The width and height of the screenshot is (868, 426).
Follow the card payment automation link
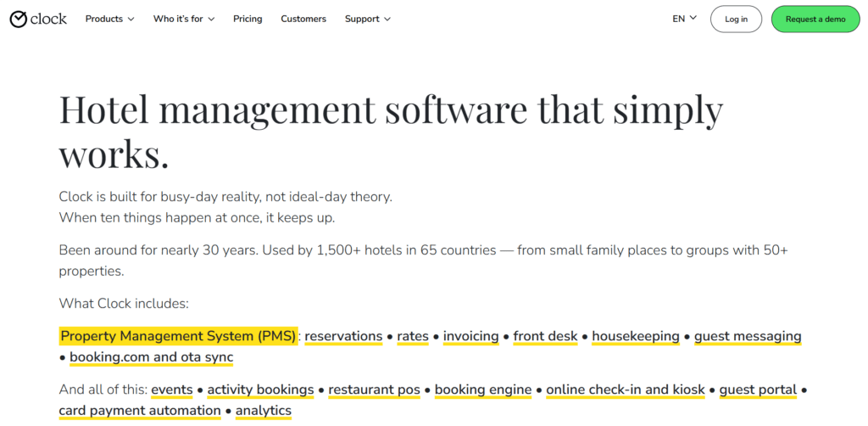coord(140,411)
